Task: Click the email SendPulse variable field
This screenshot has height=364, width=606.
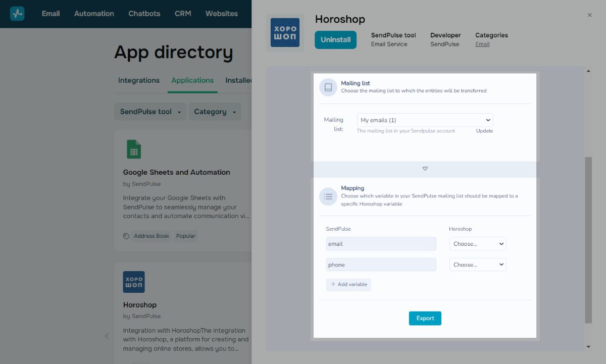Action: point(381,244)
